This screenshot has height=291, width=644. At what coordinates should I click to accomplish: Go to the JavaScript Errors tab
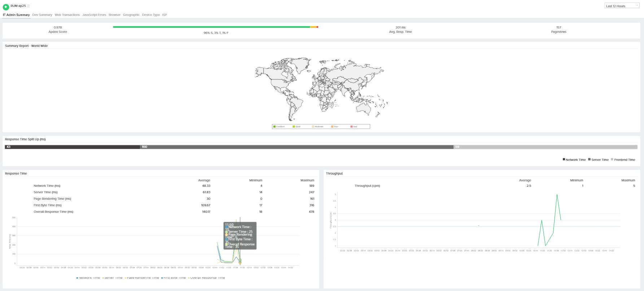point(94,15)
